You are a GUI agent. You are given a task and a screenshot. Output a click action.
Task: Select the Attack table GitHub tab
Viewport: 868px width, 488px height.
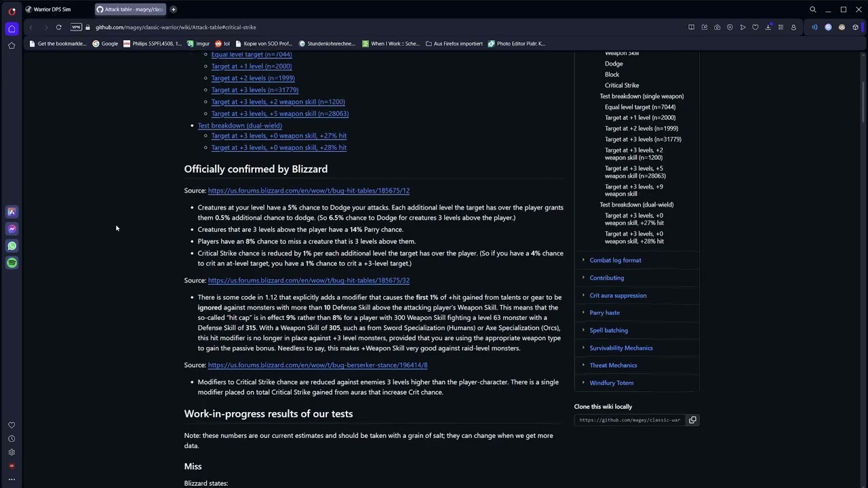[x=129, y=9]
